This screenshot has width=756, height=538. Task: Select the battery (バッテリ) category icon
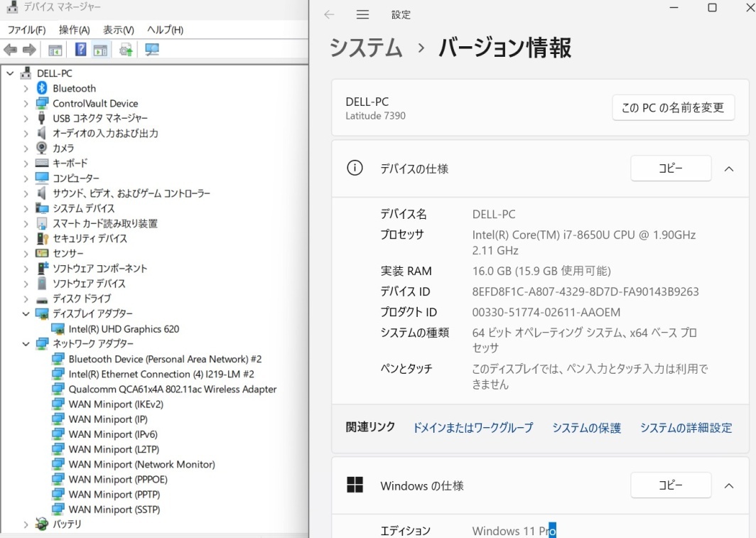click(x=42, y=524)
